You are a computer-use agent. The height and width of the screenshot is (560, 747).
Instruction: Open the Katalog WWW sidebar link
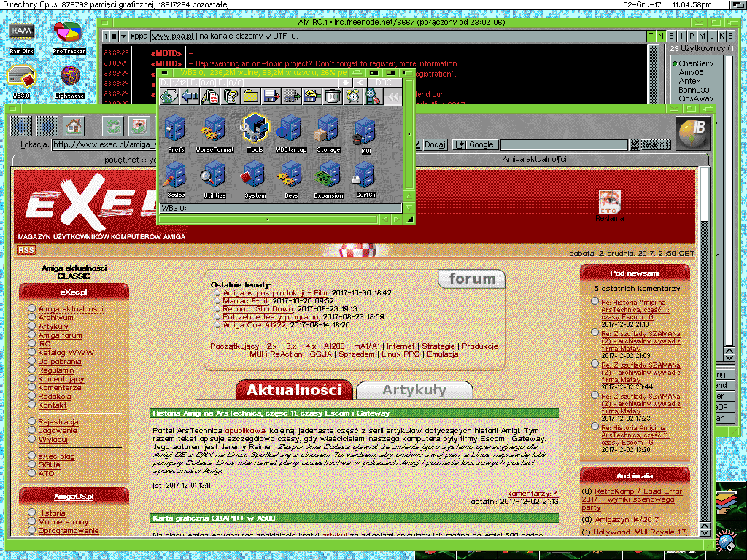tap(66, 353)
